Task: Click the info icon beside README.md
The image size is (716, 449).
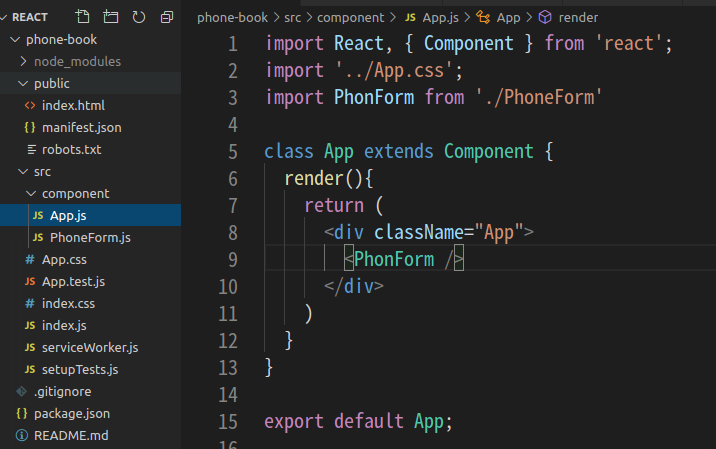Action: 21,435
